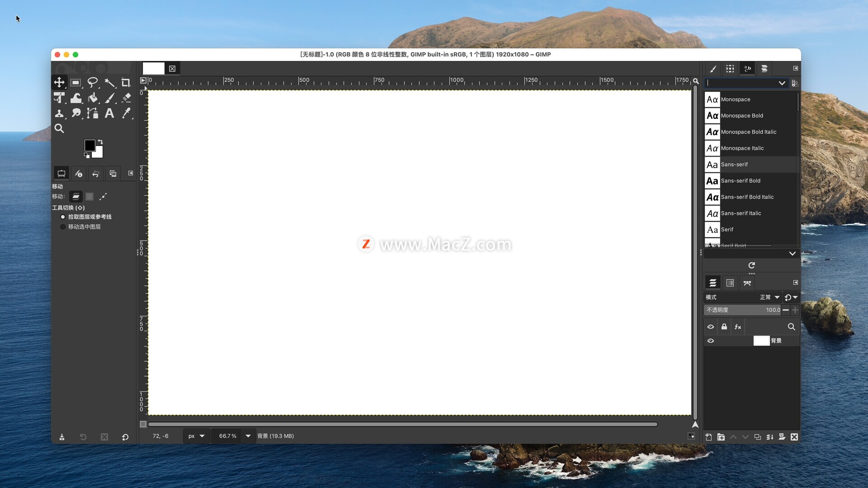The height and width of the screenshot is (488, 868).
Task: Select the Zoom magnifier tool
Action: coord(59,128)
